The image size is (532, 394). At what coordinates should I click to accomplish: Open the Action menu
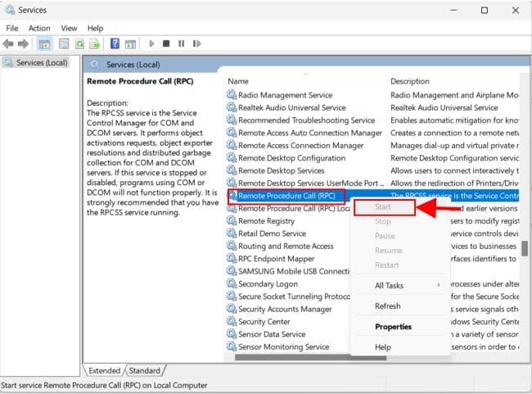39,28
